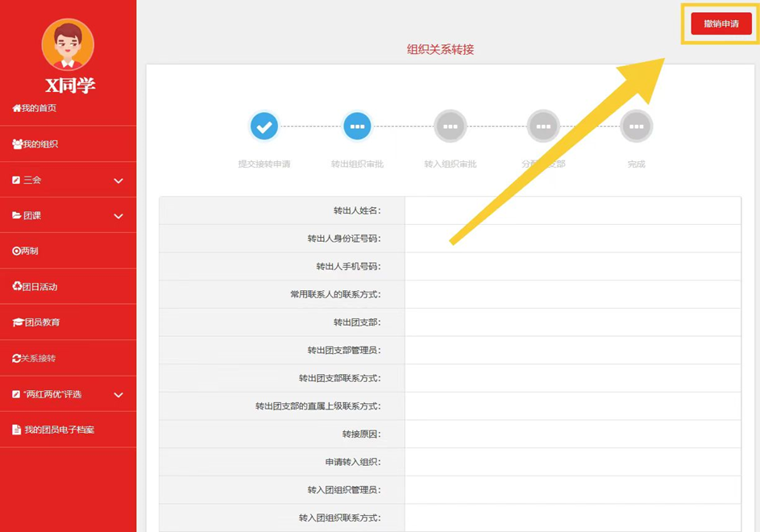Viewport: 760px width, 532px height.
Task: Expand the "两红两优"评选 chevron
Action: 118,395
